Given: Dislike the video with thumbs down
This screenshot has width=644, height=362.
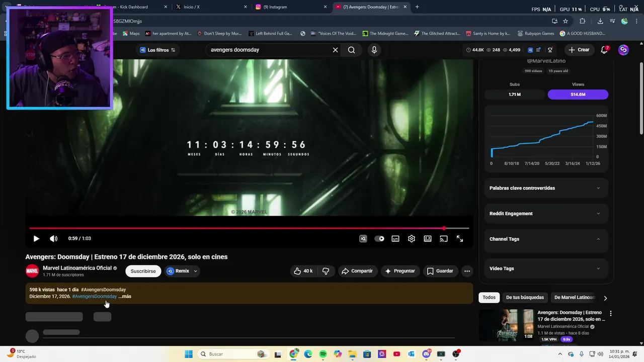Looking at the screenshot, I should [326, 271].
